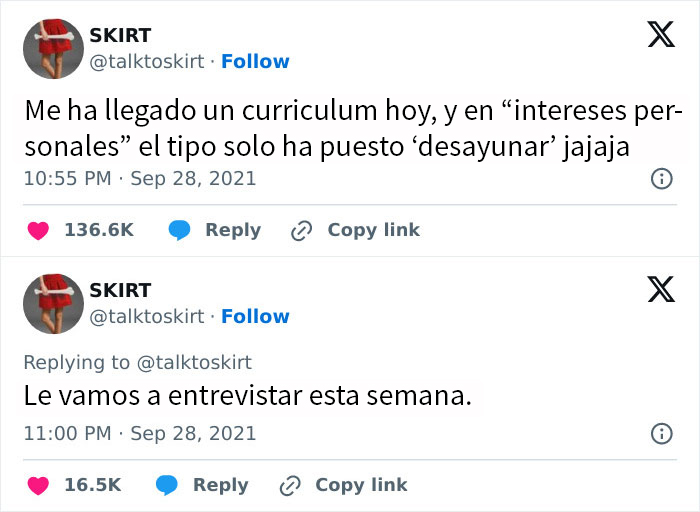700x512 pixels.
Task: Like the 'curriculum' tweet with the heart
Action: tap(37, 230)
